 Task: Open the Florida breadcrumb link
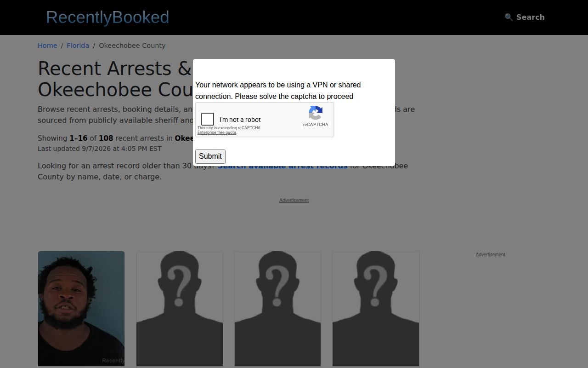78,46
